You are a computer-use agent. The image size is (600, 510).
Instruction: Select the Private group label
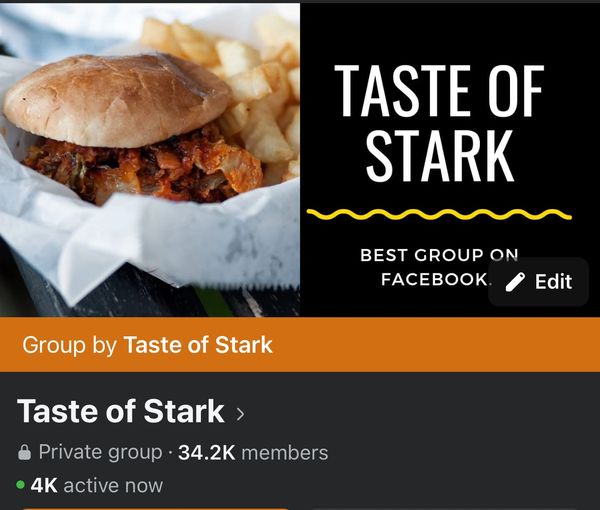[x=100, y=453]
